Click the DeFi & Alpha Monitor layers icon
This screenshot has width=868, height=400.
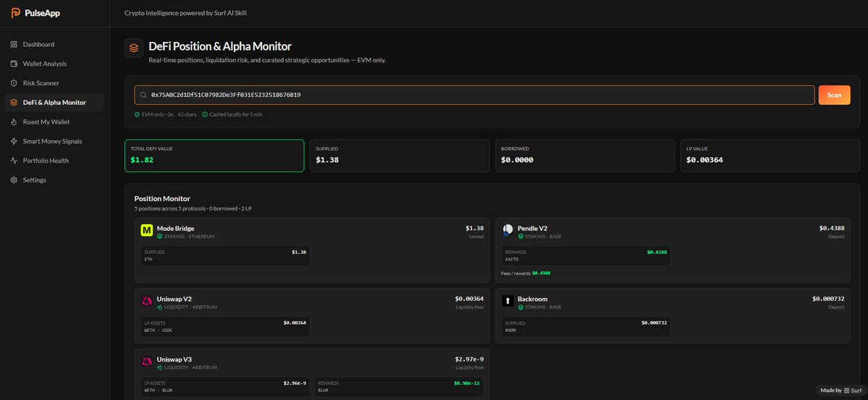point(14,103)
